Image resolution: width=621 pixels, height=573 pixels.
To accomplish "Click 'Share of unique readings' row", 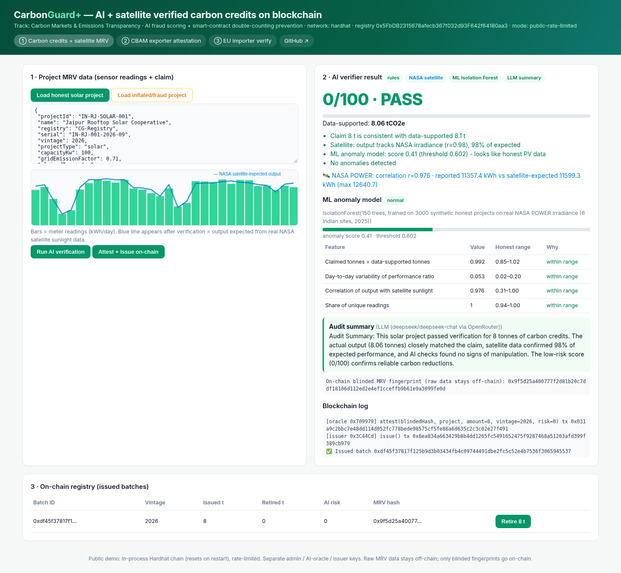I will pyautogui.click(x=456, y=305).
